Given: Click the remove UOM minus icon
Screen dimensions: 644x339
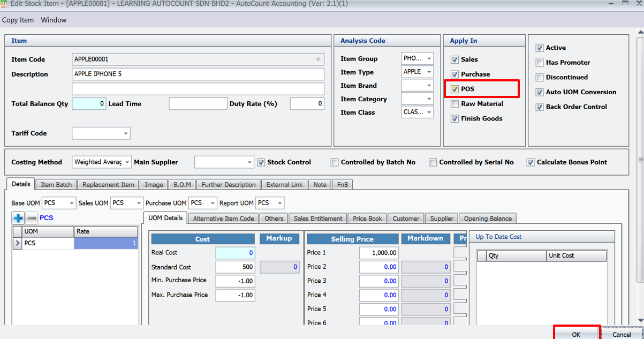Looking at the screenshot, I should (x=32, y=217).
